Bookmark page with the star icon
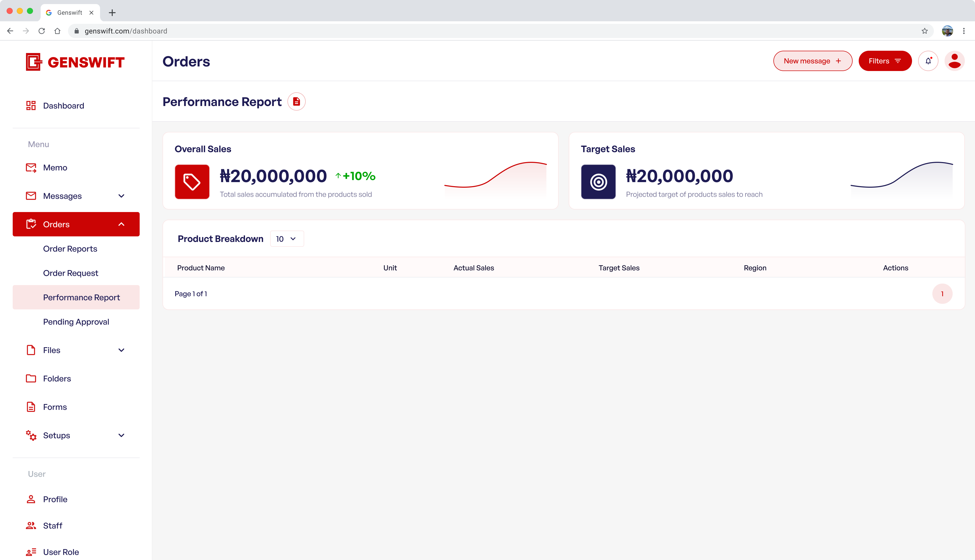This screenshot has height=560, width=975. [924, 31]
